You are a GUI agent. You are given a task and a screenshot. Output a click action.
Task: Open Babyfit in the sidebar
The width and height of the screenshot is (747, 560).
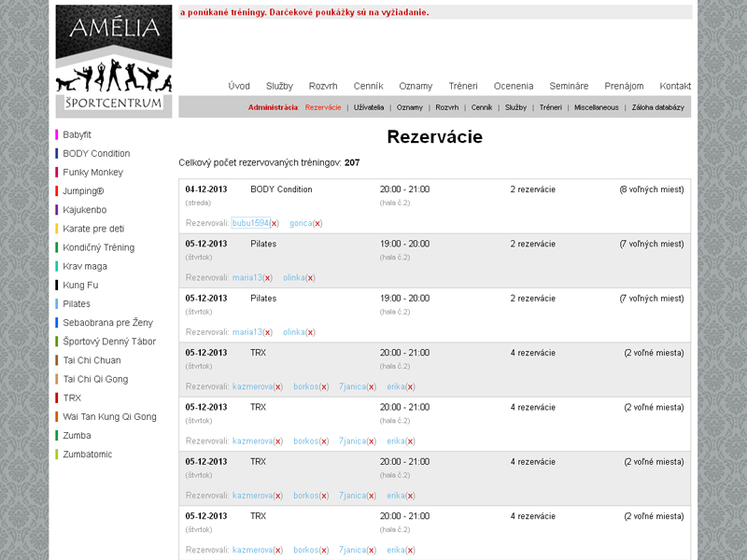pyautogui.click(x=77, y=134)
